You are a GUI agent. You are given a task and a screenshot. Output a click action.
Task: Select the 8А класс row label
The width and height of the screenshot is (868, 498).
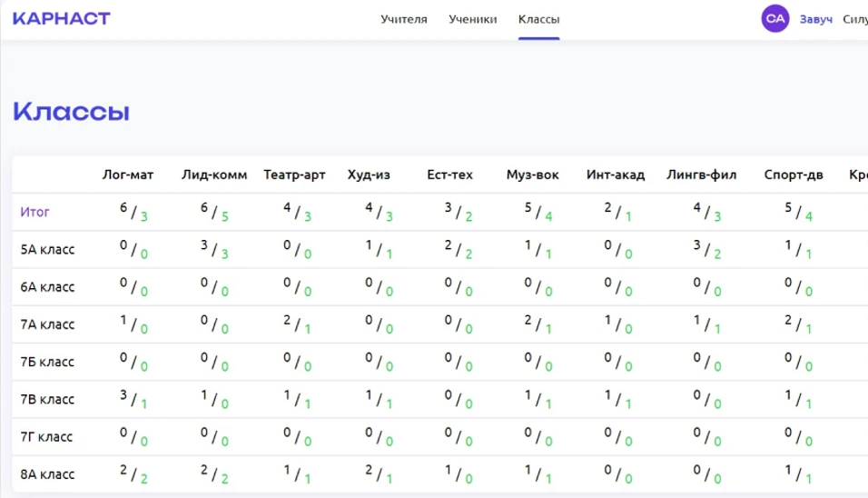(47, 474)
